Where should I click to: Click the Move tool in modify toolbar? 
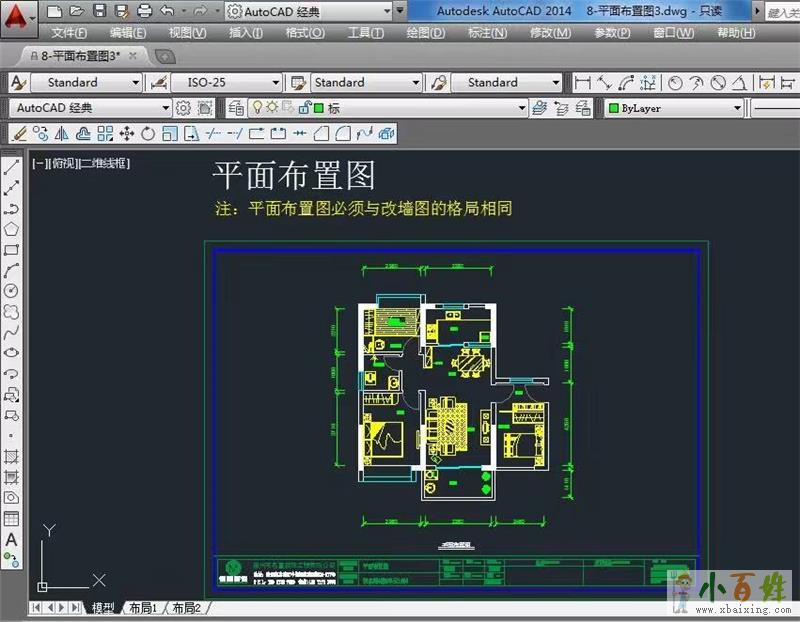pos(127,133)
